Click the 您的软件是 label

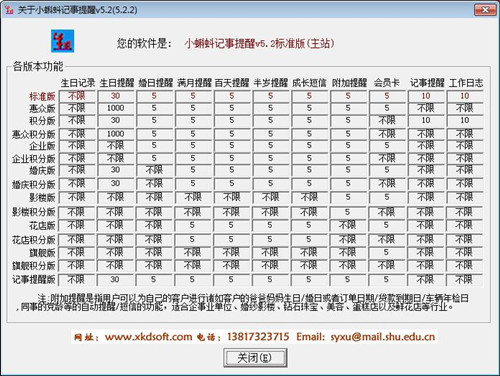tap(144, 43)
